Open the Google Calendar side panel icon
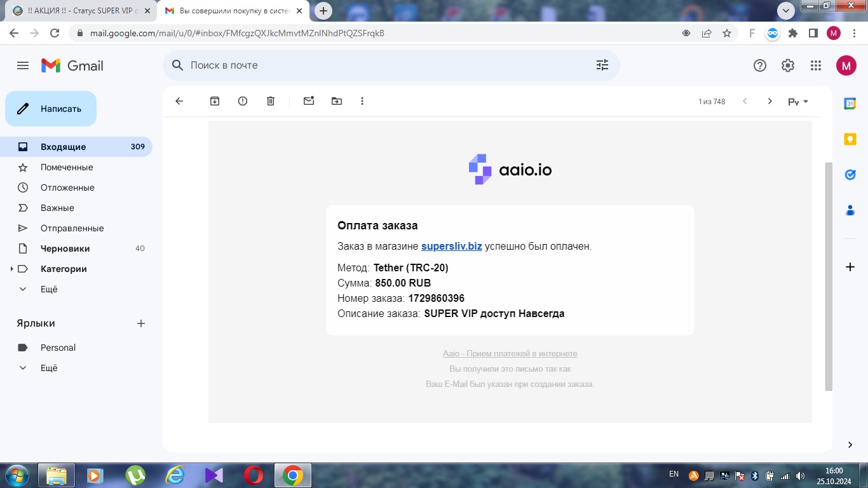Viewport: 868px width, 488px height. pyautogui.click(x=850, y=104)
